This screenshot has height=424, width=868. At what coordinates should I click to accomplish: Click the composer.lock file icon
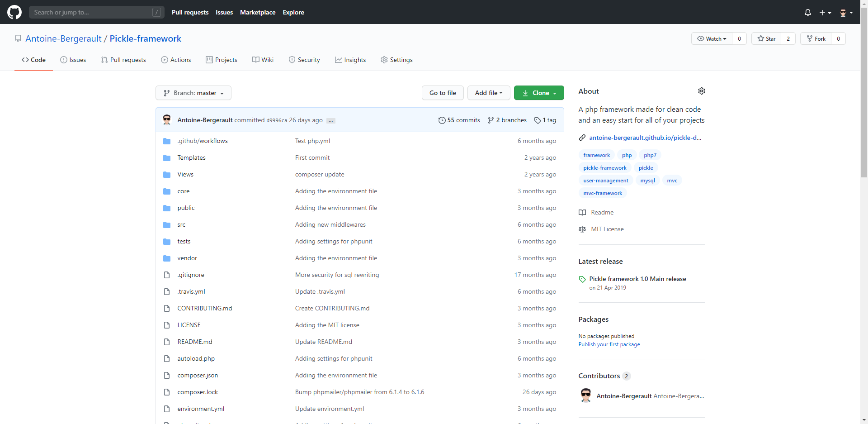coord(167,392)
